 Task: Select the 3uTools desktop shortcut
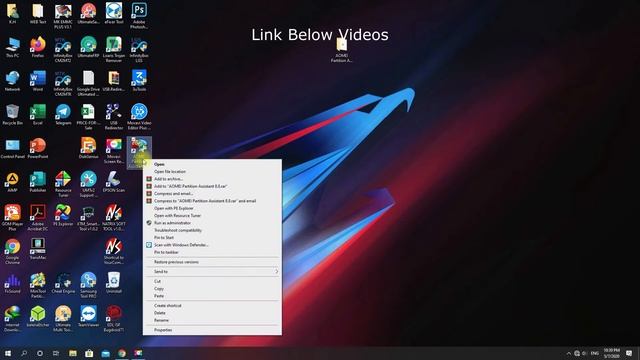point(139,81)
